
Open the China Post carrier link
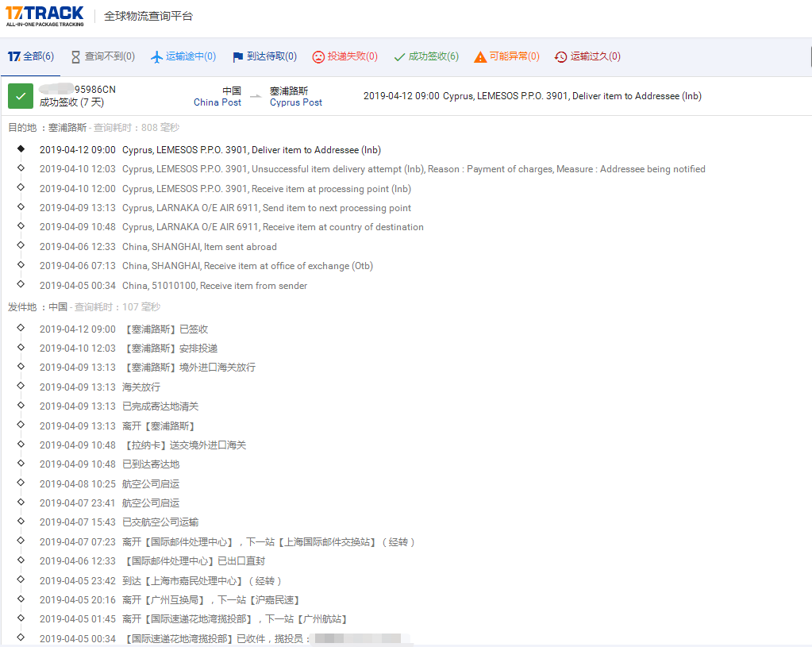point(217,102)
